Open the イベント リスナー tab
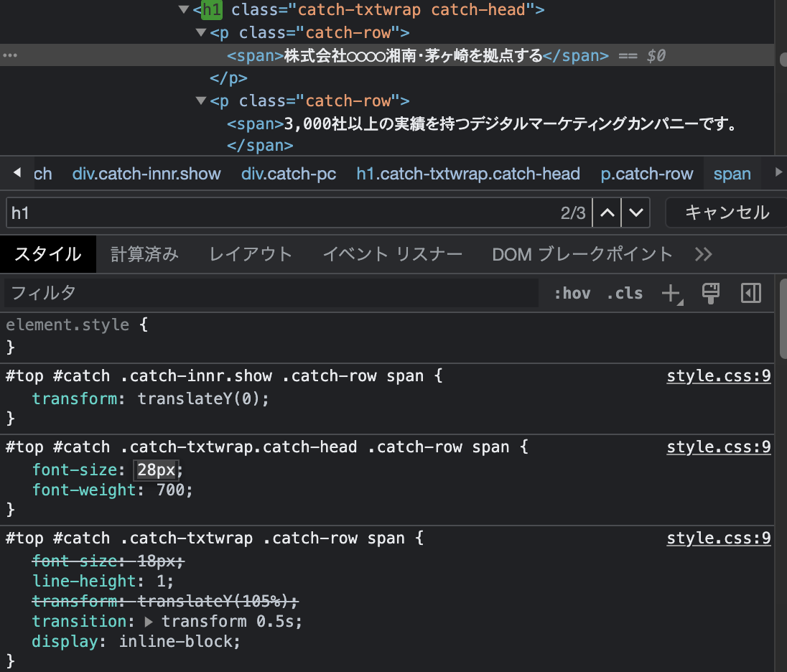The width and height of the screenshot is (787, 672). 392,253
